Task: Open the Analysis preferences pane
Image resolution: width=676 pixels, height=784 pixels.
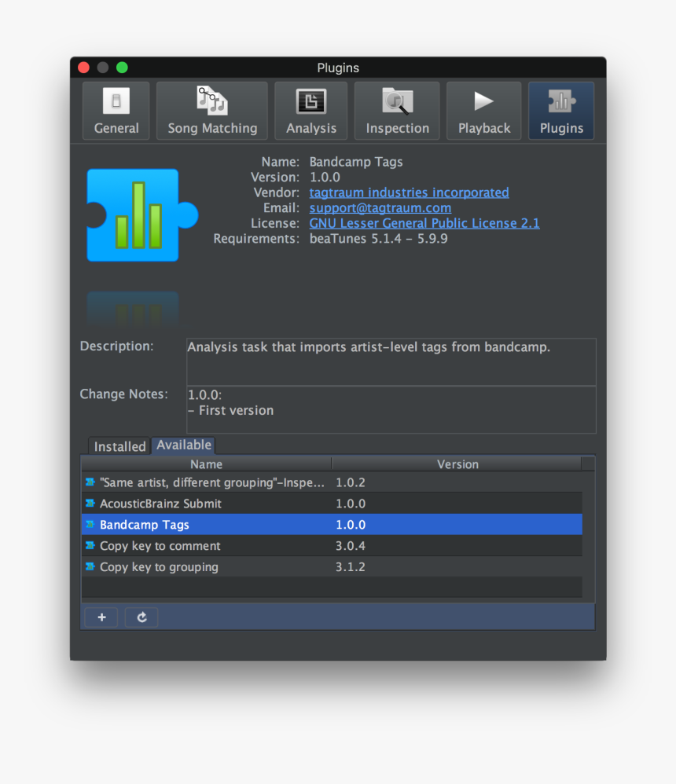Action: (x=310, y=111)
